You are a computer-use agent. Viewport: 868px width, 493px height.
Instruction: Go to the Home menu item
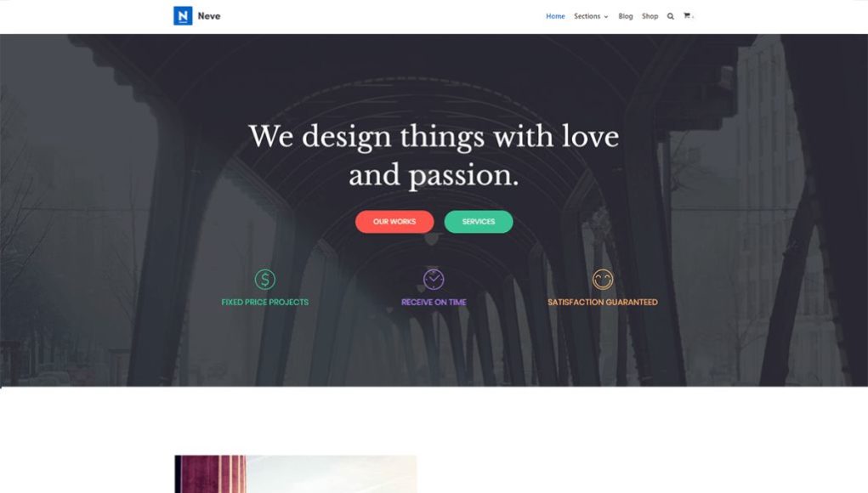[x=555, y=17]
